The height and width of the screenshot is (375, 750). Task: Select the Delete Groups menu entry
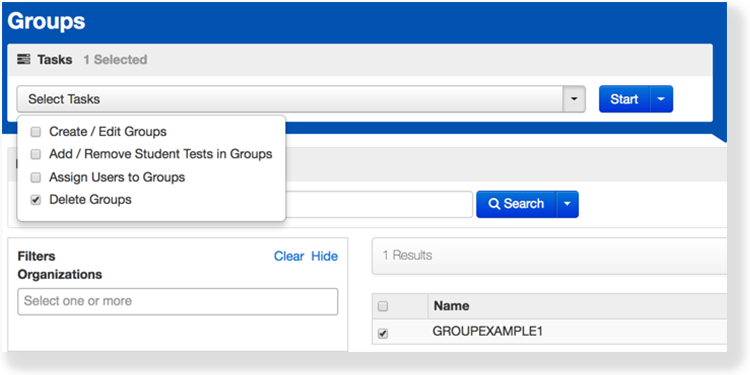[90, 199]
